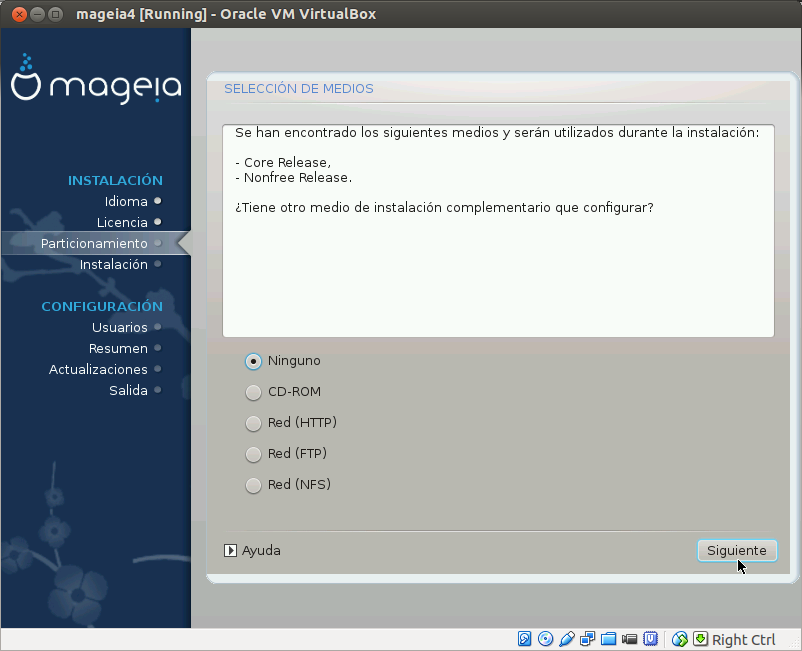Viewport: 802px width, 651px height.
Task: Open the hard disk activity indicator
Action: point(524,639)
